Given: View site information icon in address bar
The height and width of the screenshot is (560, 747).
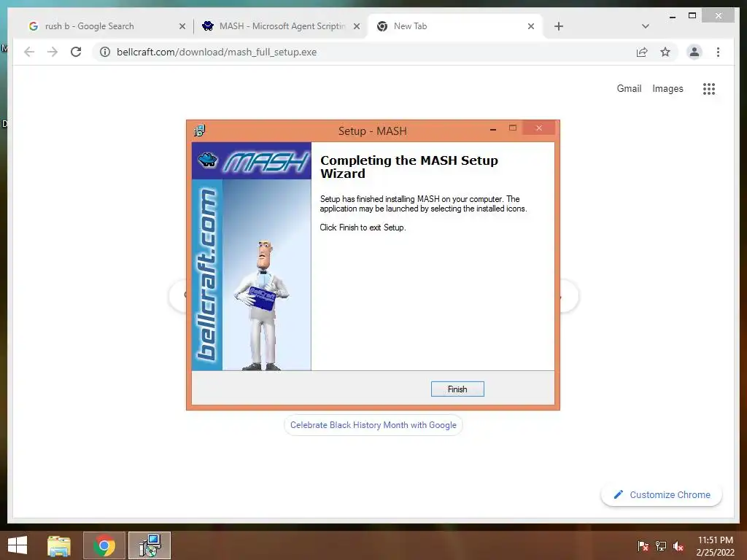Looking at the screenshot, I should click(105, 52).
